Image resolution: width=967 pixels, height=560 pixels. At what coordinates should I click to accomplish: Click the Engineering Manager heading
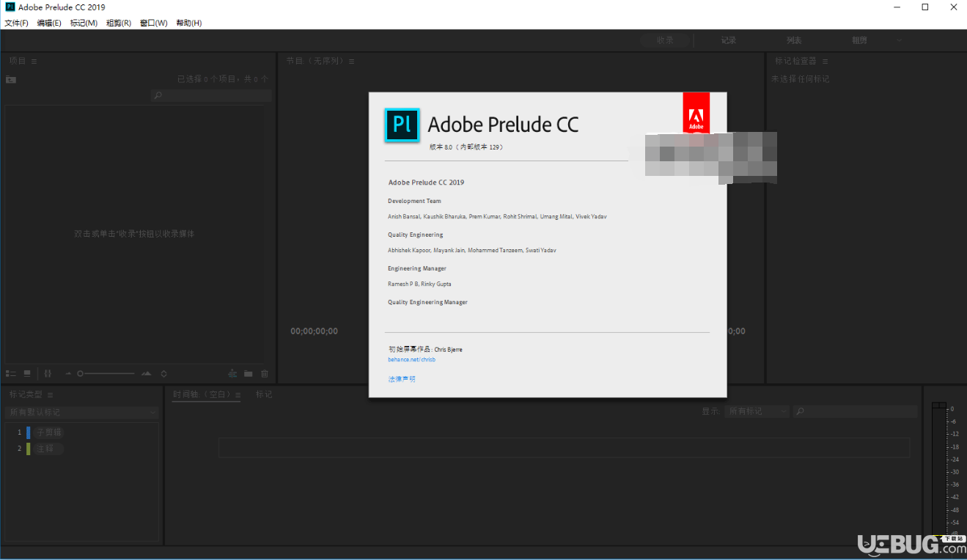(x=416, y=268)
